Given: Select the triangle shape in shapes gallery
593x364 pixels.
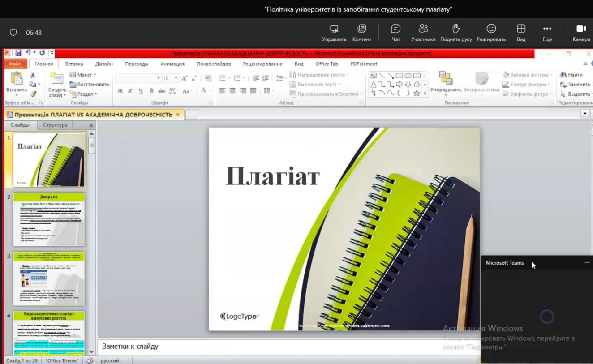Looking at the screenshot, I should click(x=373, y=84).
